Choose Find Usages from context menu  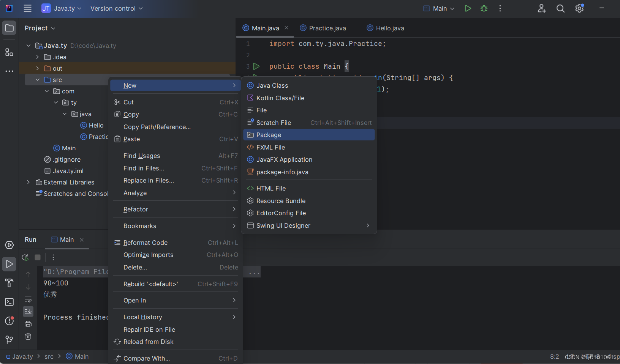click(x=176, y=156)
